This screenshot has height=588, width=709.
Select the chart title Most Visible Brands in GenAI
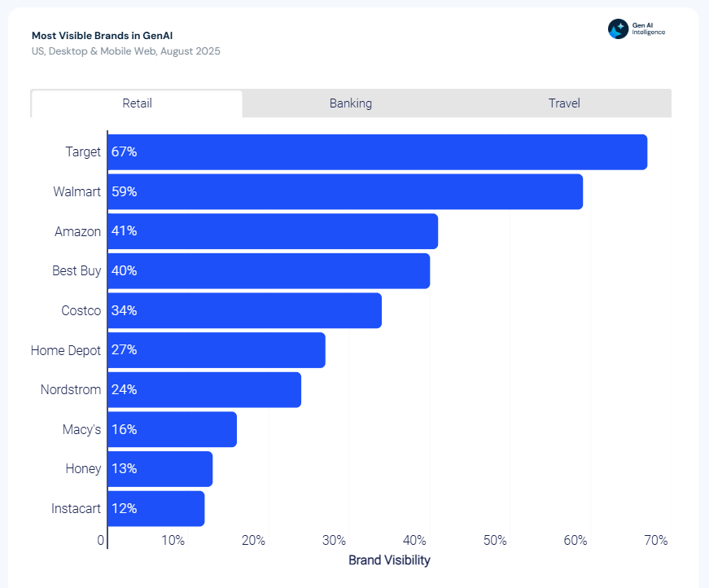[x=101, y=36]
